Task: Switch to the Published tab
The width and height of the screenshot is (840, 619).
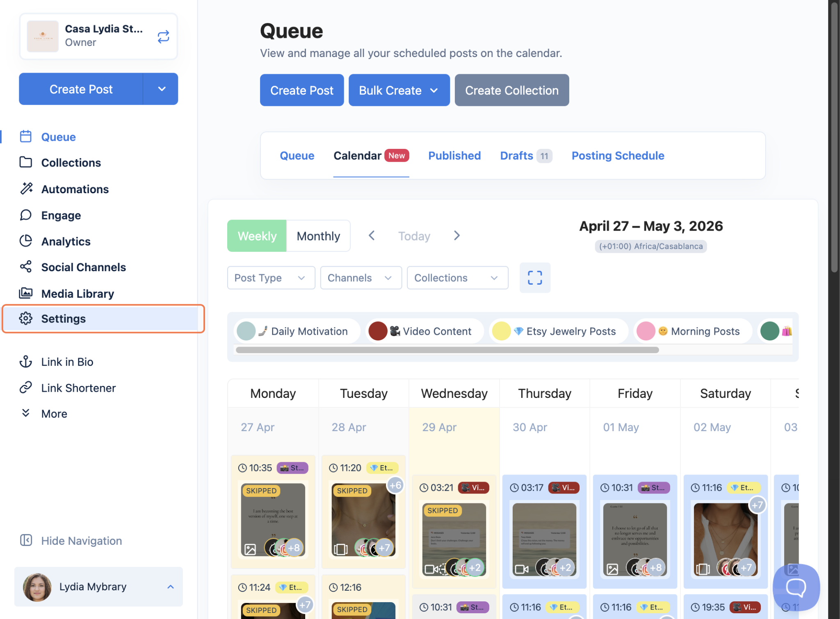Action: pos(454,155)
